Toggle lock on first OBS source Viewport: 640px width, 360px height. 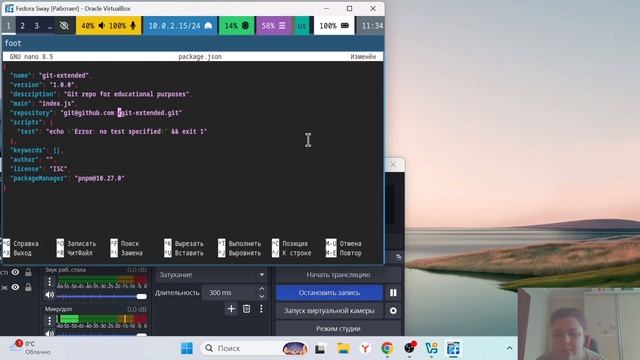(28, 272)
